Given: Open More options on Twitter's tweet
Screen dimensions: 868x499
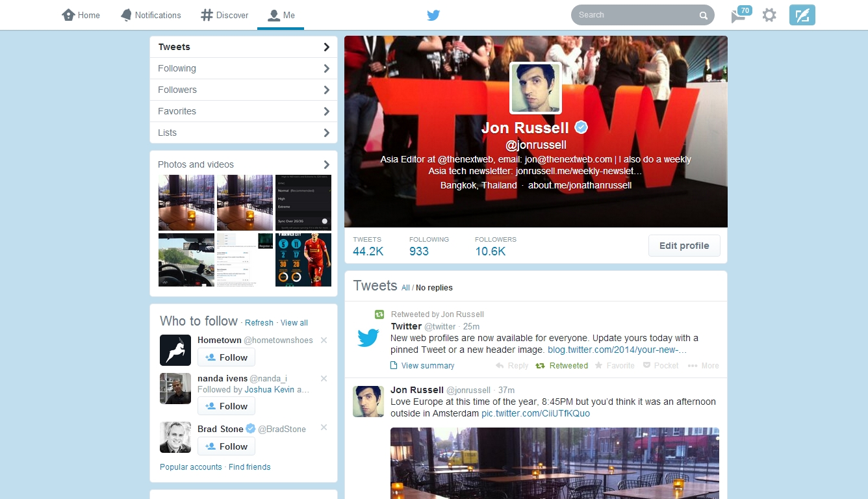Looking at the screenshot, I should (704, 366).
